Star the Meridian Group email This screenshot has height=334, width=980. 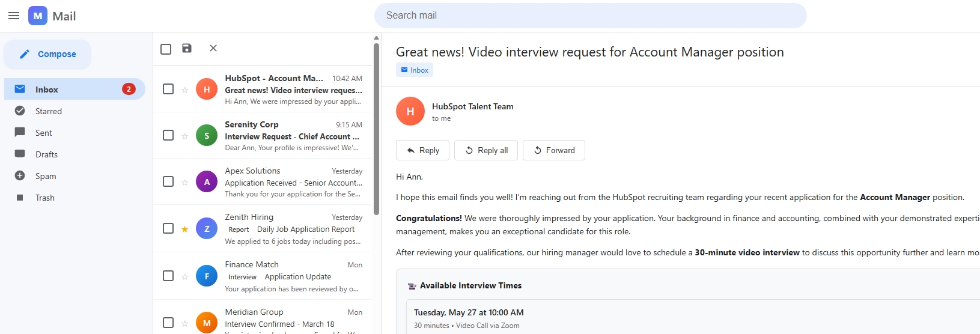click(x=185, y=323)
